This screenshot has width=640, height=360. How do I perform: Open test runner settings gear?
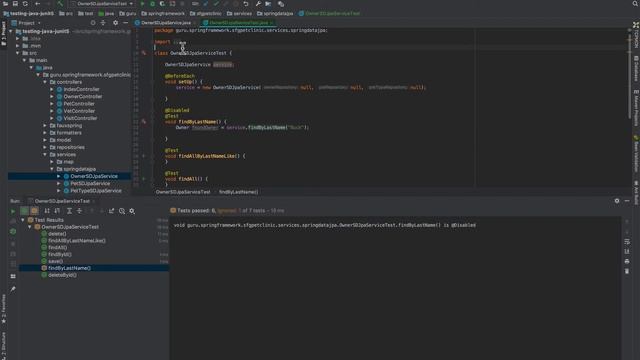click(132, 211)
